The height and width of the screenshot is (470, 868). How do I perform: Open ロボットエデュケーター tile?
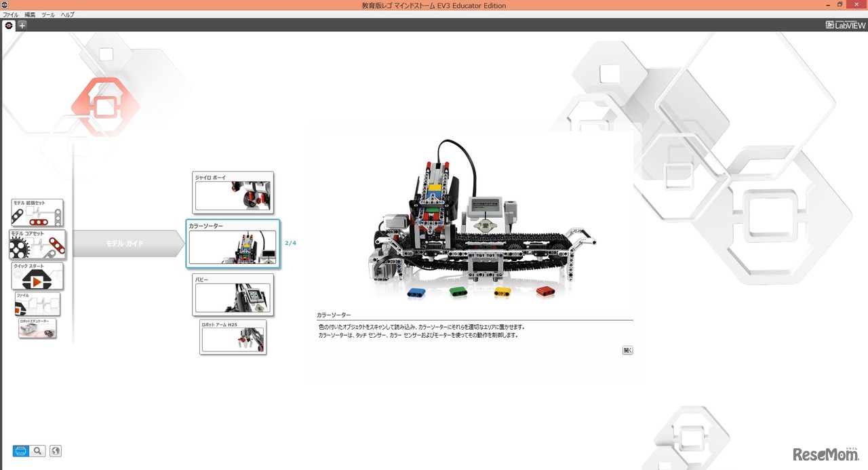[37, 329]
